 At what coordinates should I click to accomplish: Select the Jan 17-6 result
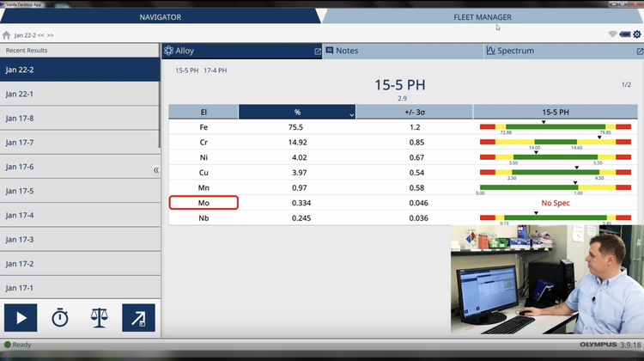[79, 167]
